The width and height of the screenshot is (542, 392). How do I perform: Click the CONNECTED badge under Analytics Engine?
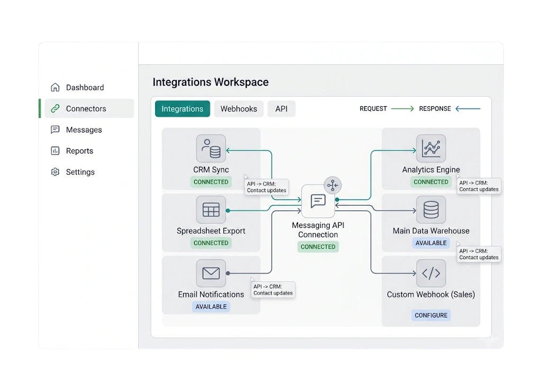tap(431, 182)
